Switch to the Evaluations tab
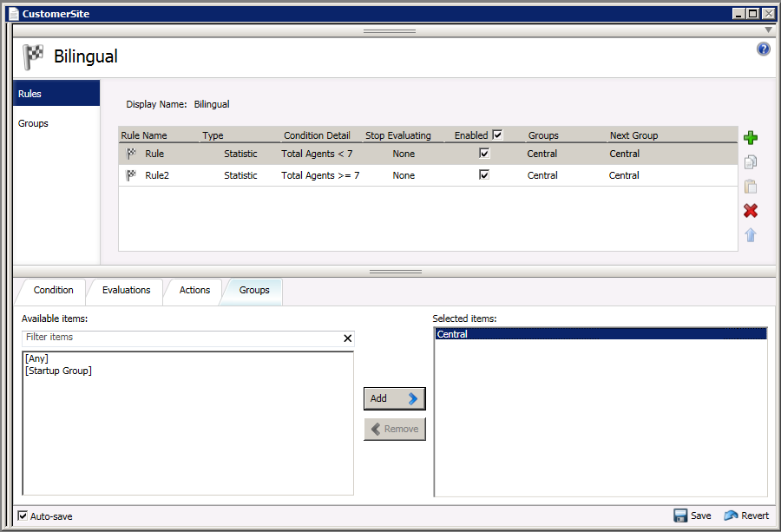This screenshot has width=781, height=532. [126, 291]
